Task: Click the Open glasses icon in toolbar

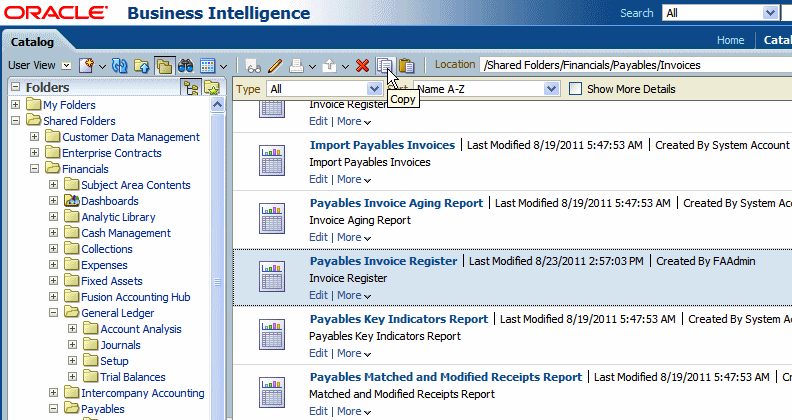Action: [253, 66]
